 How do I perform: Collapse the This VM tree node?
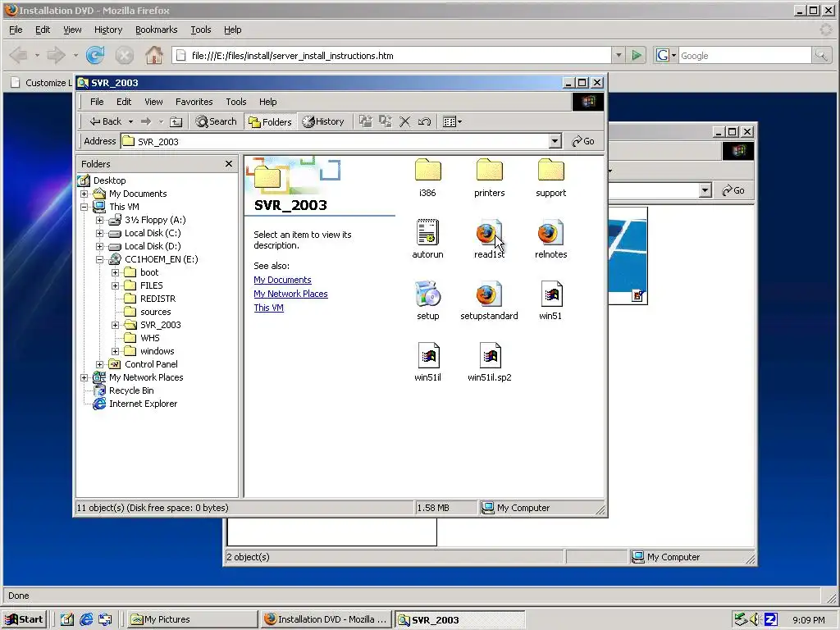[x=84, y=207]
